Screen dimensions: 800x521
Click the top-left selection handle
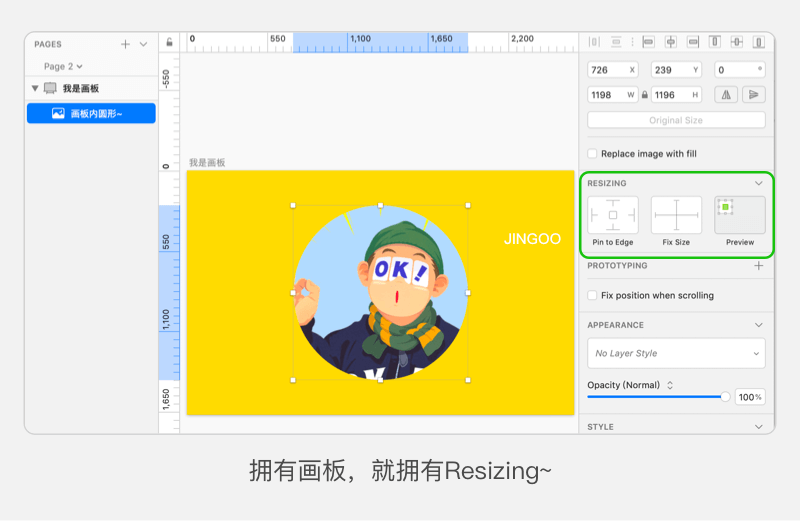[x=293, y=206]
